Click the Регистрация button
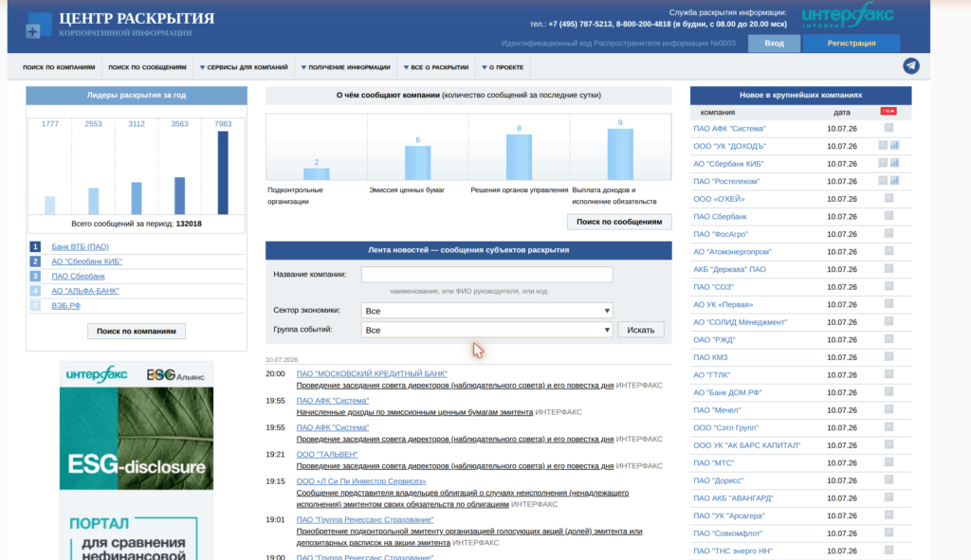 852,44
